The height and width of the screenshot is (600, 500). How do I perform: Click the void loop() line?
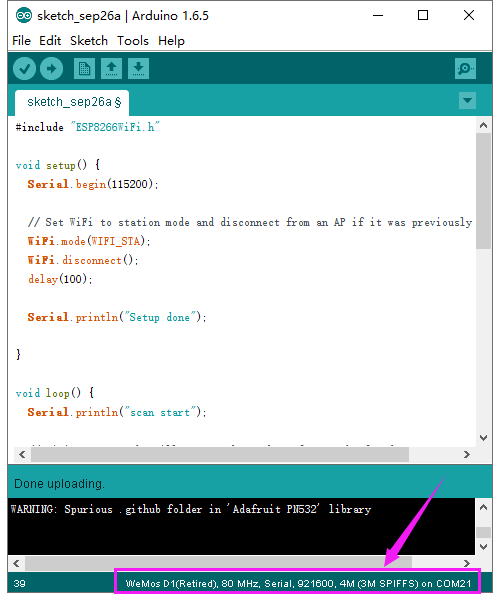click(55, 393)
